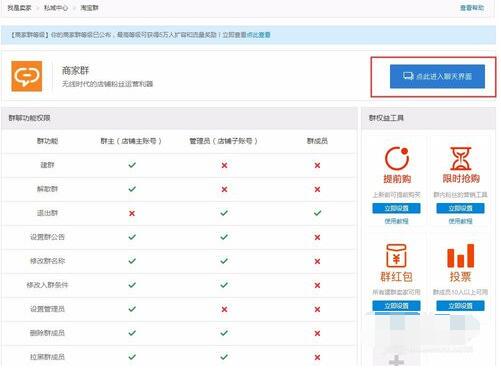Viewport: 501px width, 384px height.
Task: Click the 点此进入聊天界面 button
Action: coord(437,76)
